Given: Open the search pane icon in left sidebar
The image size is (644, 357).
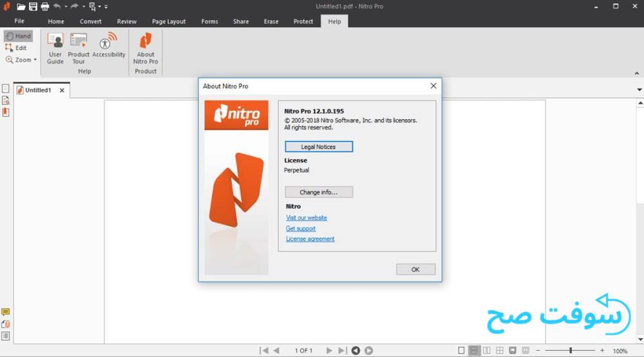Looking at the screenshot, I should (5, 101).
